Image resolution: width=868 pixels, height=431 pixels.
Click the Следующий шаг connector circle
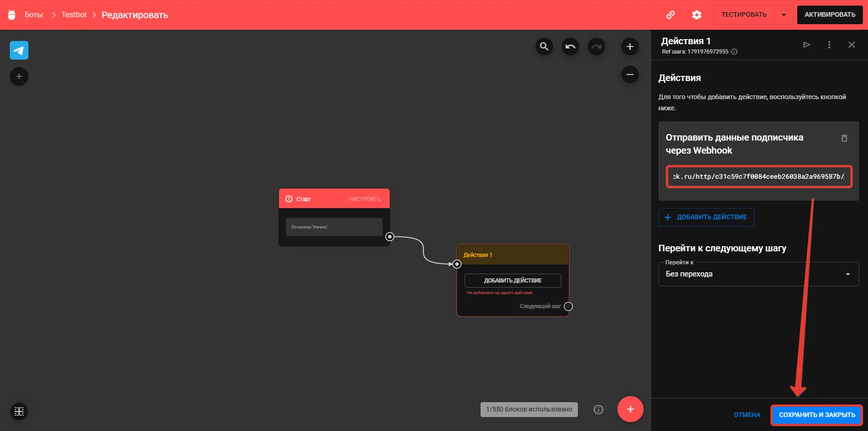(x=569, y=306)
